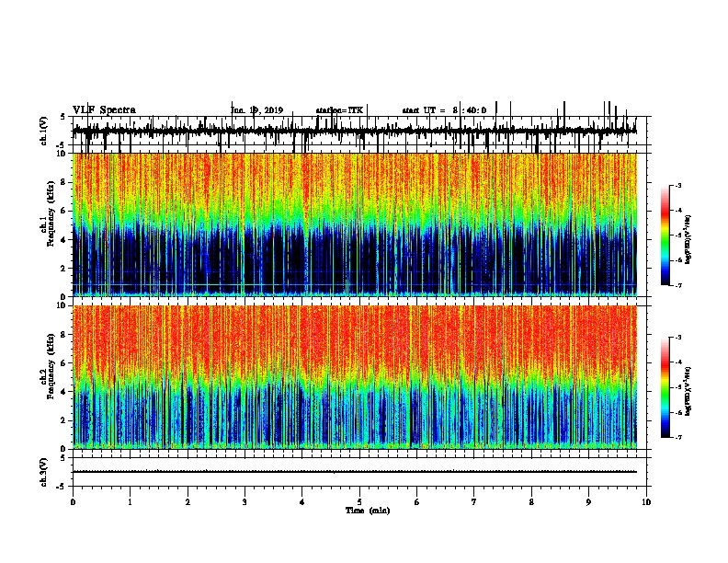The width and height of the screenshot is (728, 563).
Task: Click the "VLF Spectra" plot title
Action: coord(104,110)
